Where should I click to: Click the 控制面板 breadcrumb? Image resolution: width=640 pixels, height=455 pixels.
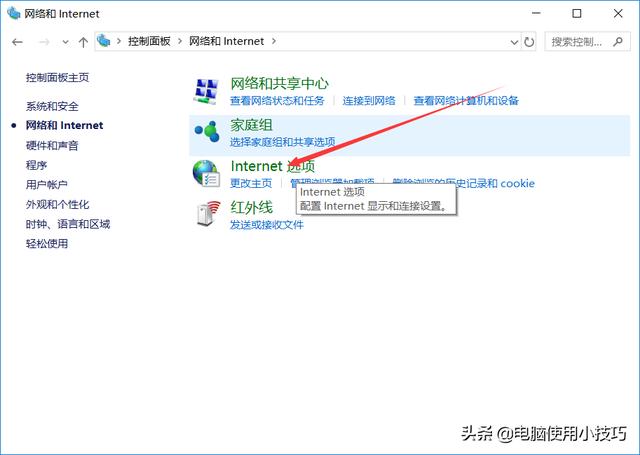(x=149, y=41)
